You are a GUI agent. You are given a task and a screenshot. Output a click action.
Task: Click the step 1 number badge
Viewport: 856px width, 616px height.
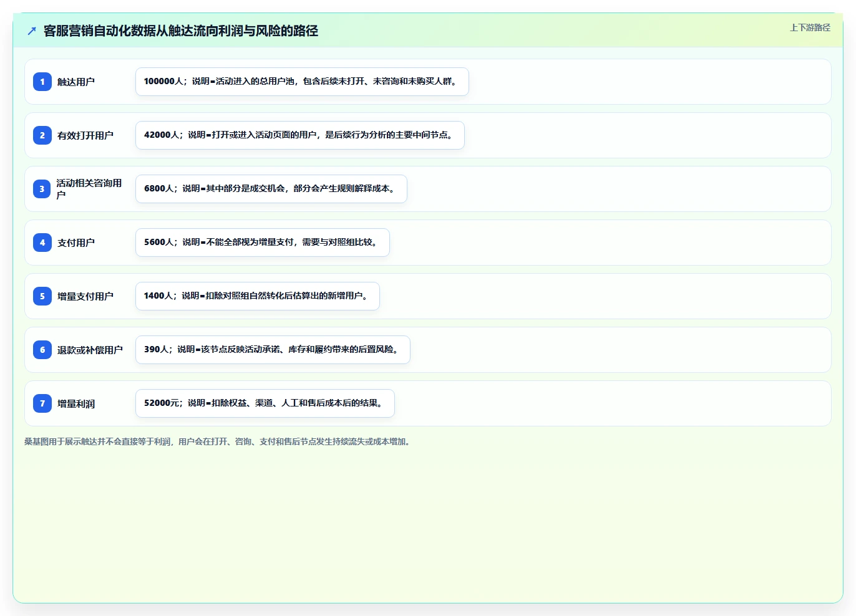(x=42, y=82)
